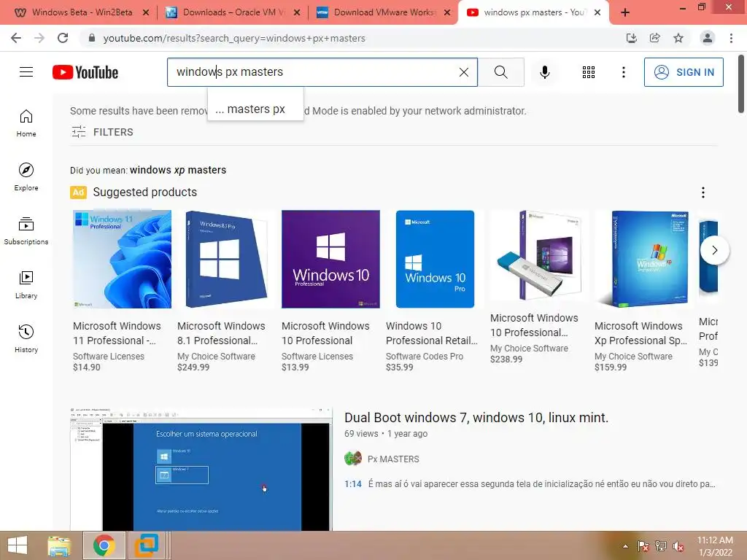747x560 pixels.
Task: Open the Px MASTERS channel link
Action: tap(393, 459)
